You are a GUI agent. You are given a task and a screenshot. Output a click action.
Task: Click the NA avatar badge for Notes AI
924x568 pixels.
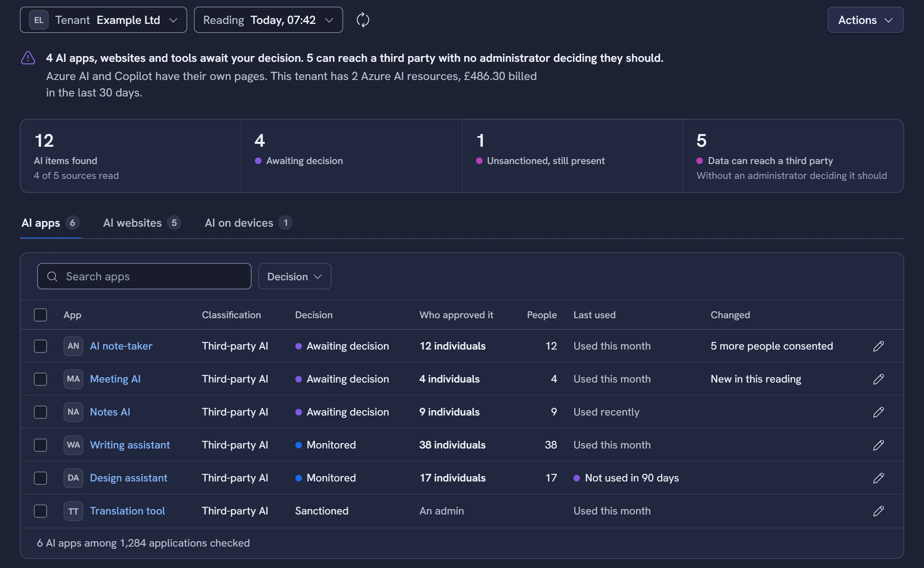click(73, 412)
